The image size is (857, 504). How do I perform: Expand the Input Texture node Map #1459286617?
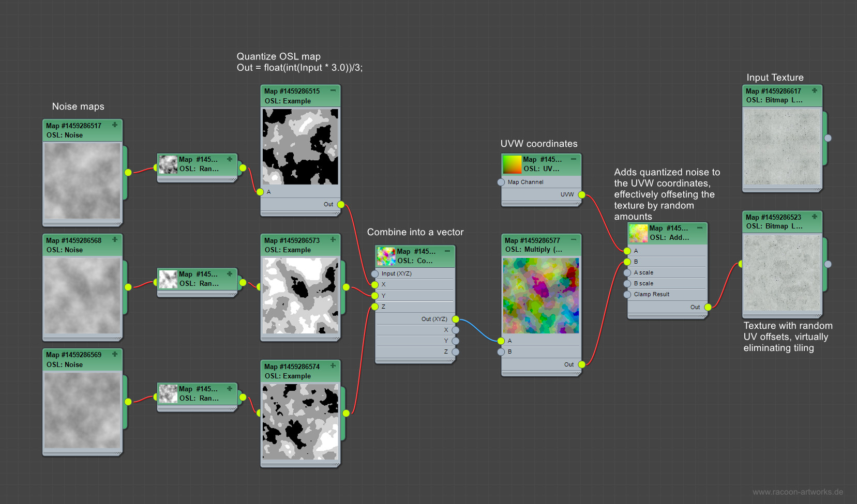pyautogui.click(x=815, y=90)
